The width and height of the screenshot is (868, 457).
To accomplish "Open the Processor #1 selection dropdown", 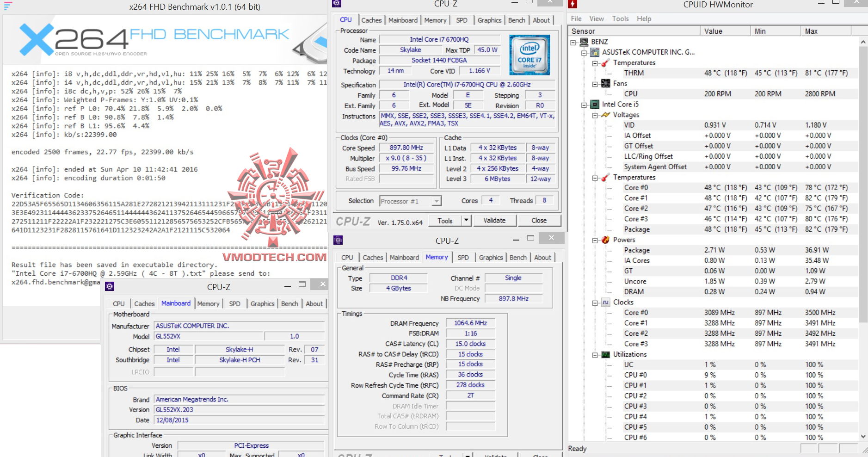I will 436,201.
